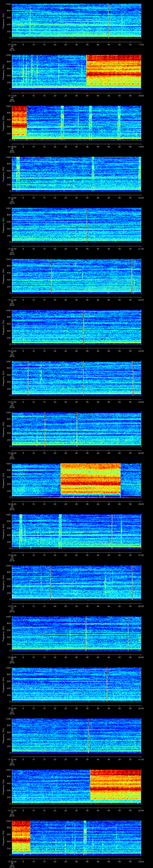The image size is (153, 868).
Task: Click the 13:23:00 start time label
Action: pos(12,402)
